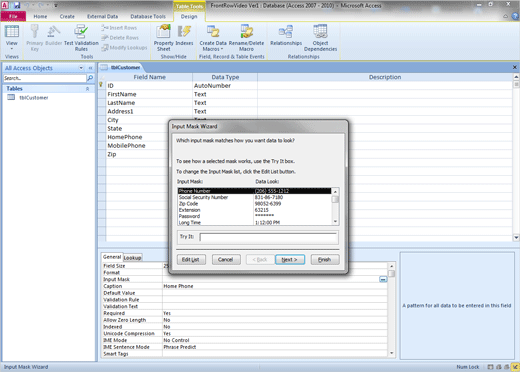This screenshot has width=520, height=372.
Task: Click the Input Mask build ellipsis button
Action: click(383, 279)
